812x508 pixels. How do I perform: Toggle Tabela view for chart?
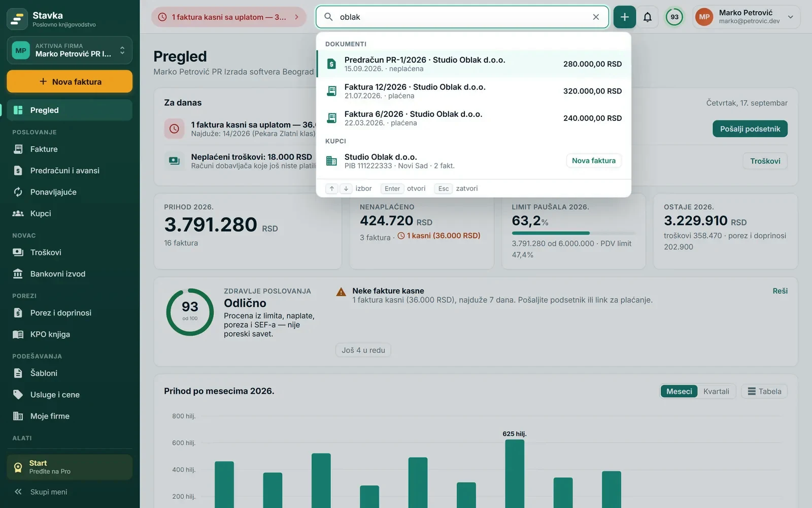(x=764, y=391)
